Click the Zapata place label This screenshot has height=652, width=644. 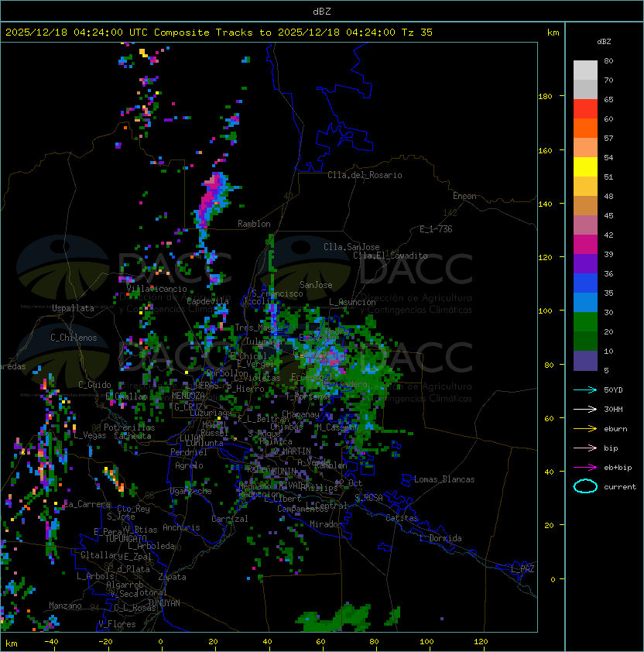172,577
